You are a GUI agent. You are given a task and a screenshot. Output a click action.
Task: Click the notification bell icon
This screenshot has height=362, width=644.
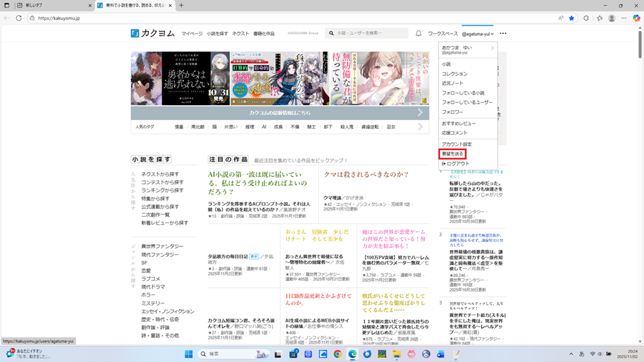(x=419, y=34)
